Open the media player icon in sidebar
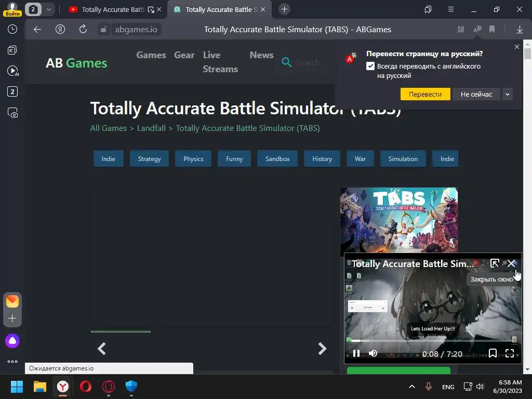Viewport: 532px width, 399px height. click(x=12, y=71)
